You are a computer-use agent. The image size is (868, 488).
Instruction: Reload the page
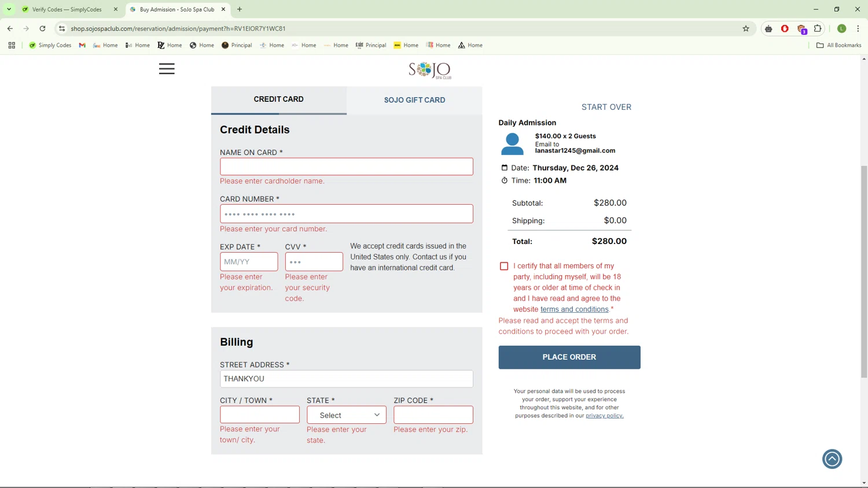point(42,28)
